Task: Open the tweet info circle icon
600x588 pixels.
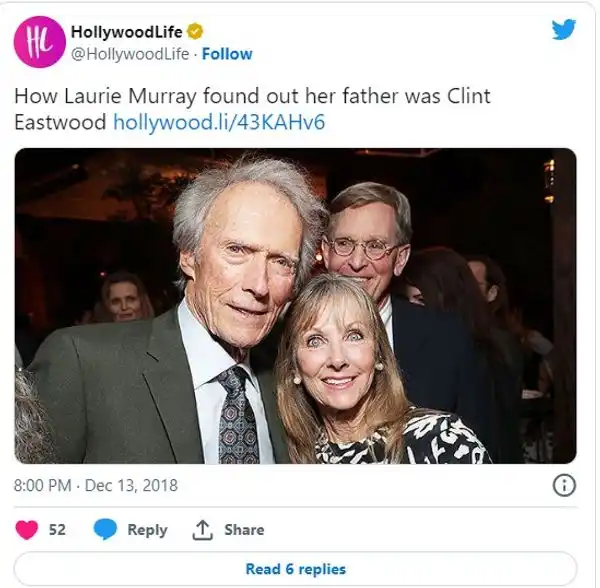Action: click(564, 486)
